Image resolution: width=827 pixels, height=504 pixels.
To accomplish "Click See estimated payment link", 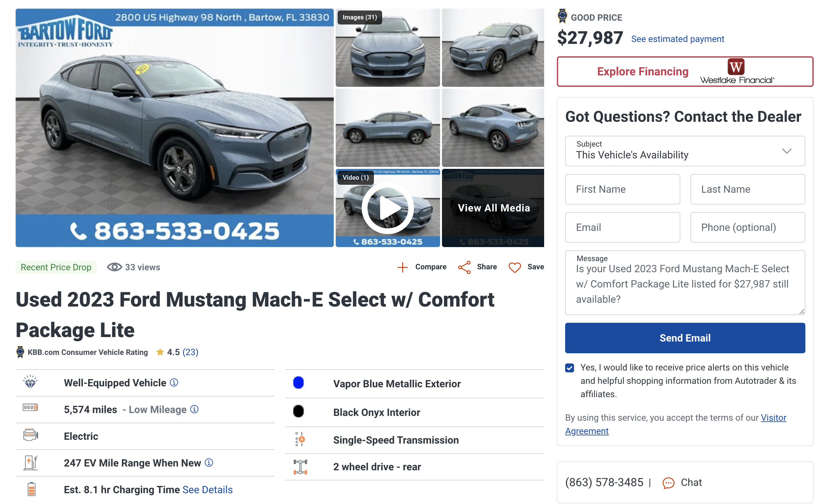I will pos(678,39).
